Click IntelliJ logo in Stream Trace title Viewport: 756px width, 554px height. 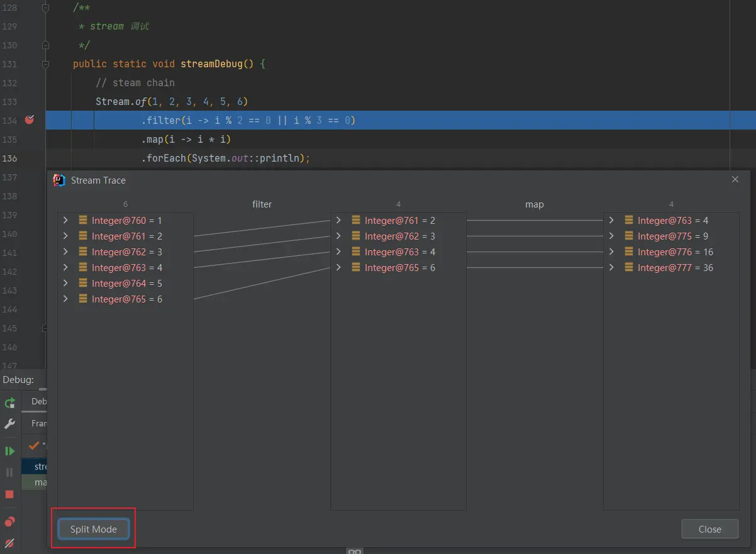tap(60, 180)
